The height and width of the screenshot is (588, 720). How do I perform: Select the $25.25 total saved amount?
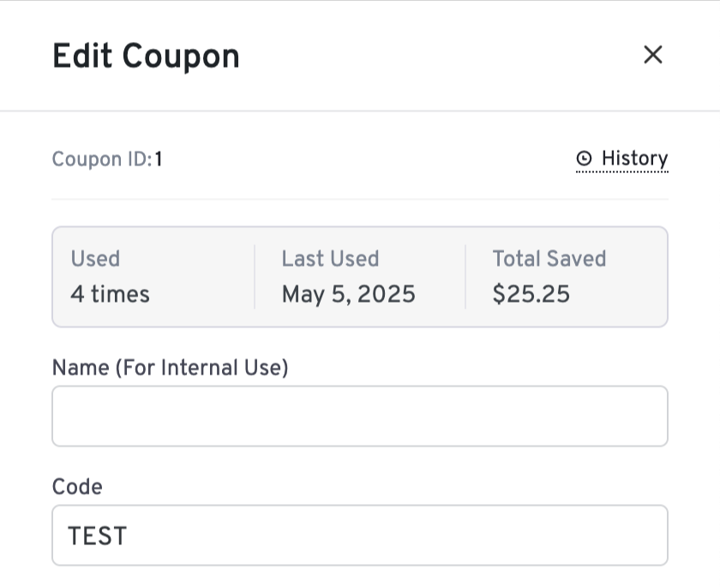(x=531, y=294)
